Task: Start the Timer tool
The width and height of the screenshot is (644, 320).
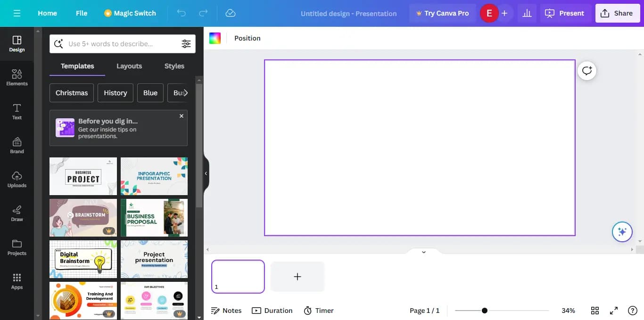Action: 319,311
